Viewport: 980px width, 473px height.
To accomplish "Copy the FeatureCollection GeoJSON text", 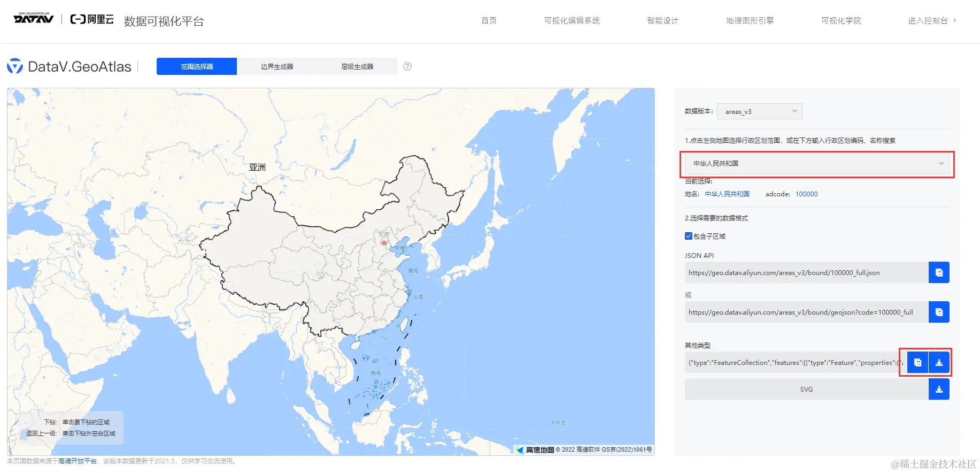I will (x=917, y=362).
